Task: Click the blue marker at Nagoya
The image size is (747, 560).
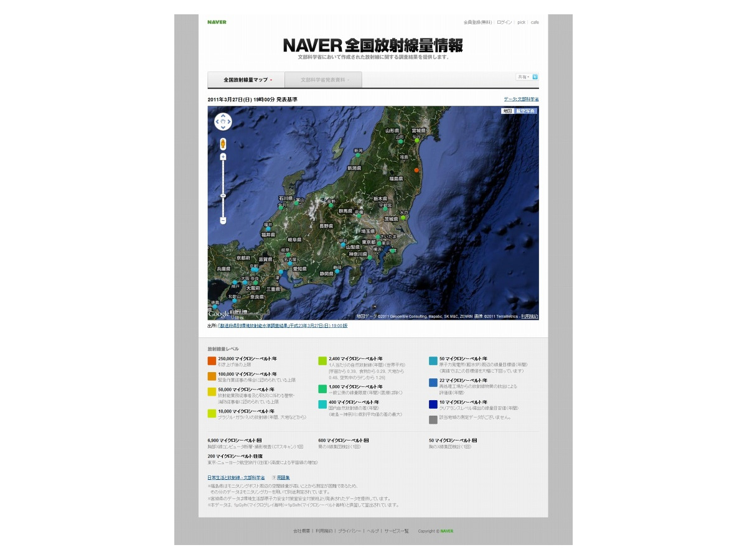Action: pos(289,263)
